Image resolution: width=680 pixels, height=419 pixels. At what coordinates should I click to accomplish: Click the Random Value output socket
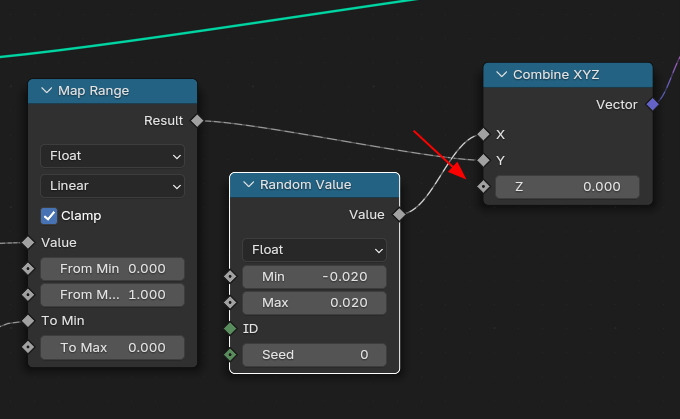(x=399, y=214)
